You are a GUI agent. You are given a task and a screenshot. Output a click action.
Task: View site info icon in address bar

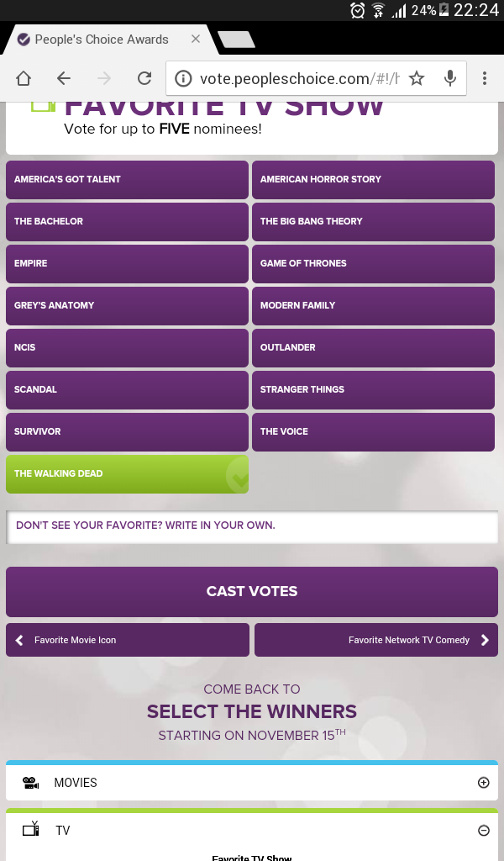[183, 78]
